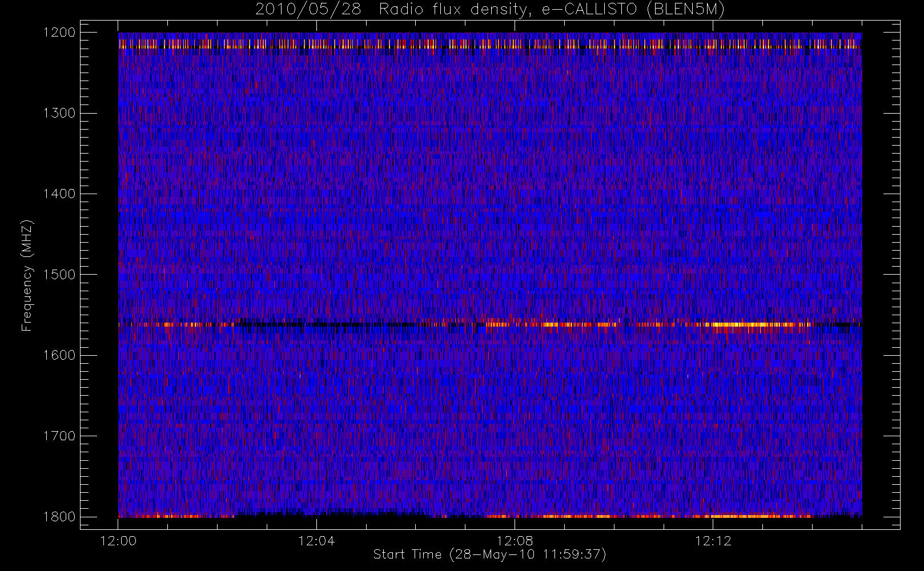Click the 1200 frequency tick label

coord(59,33)
